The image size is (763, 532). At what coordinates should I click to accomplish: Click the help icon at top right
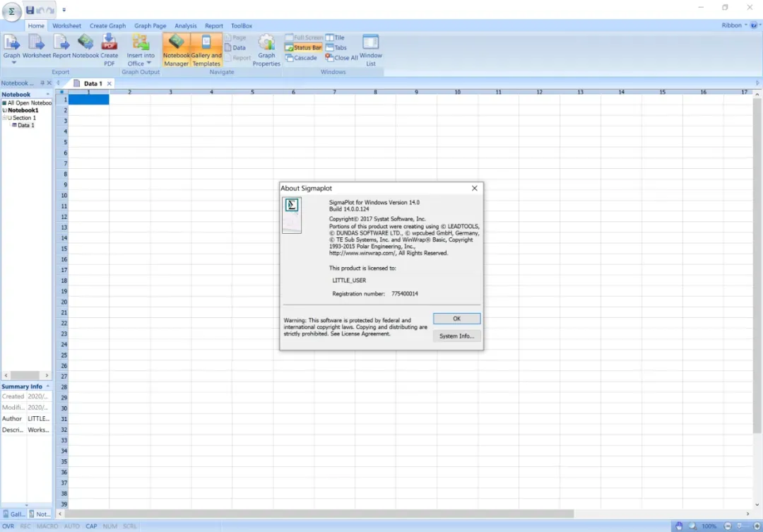click(754, 25)
